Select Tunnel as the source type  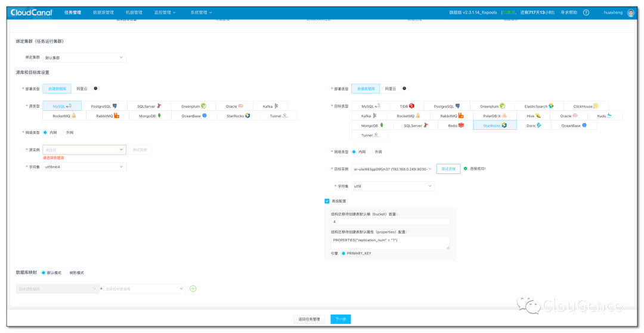point(278,116)
